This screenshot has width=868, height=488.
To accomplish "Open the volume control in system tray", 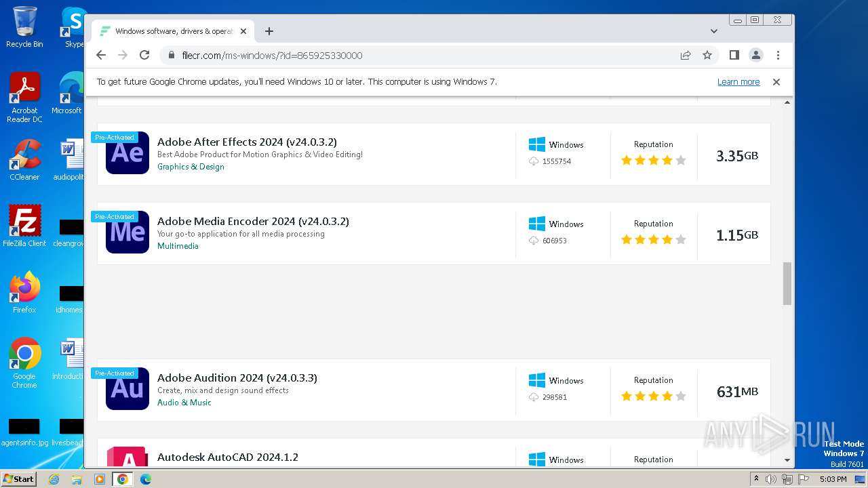I will (771, 479).
